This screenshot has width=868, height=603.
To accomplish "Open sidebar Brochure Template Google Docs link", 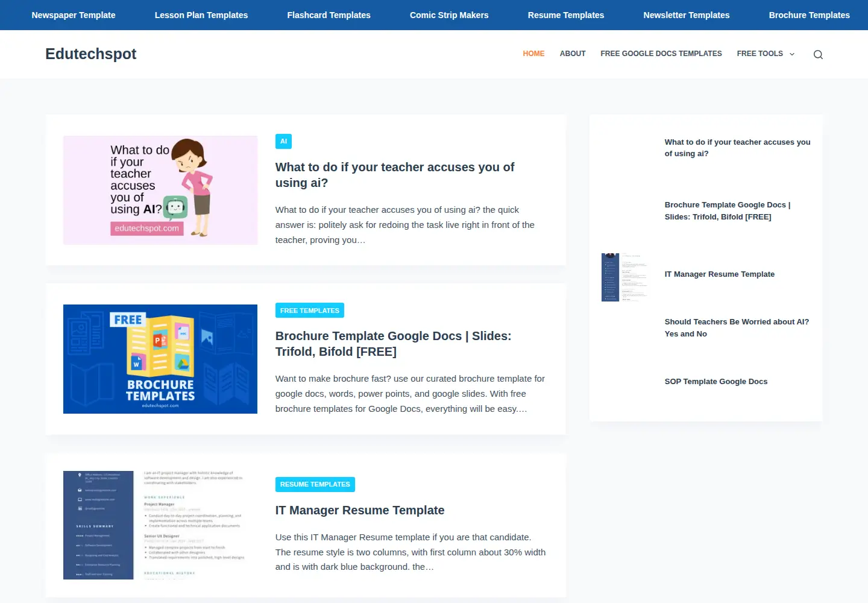I will pos(728,211).
